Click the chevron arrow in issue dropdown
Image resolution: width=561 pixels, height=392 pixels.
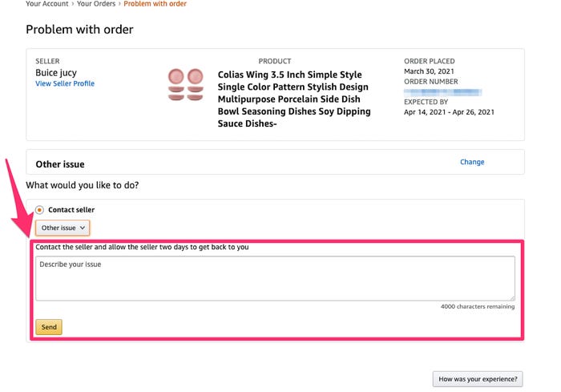83,228
